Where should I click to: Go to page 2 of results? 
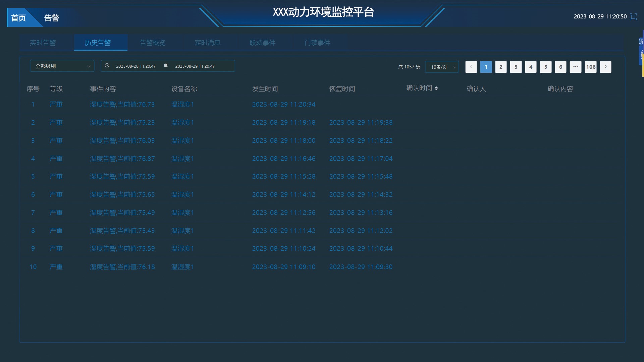pyautogui.click(x=501, y=67)
